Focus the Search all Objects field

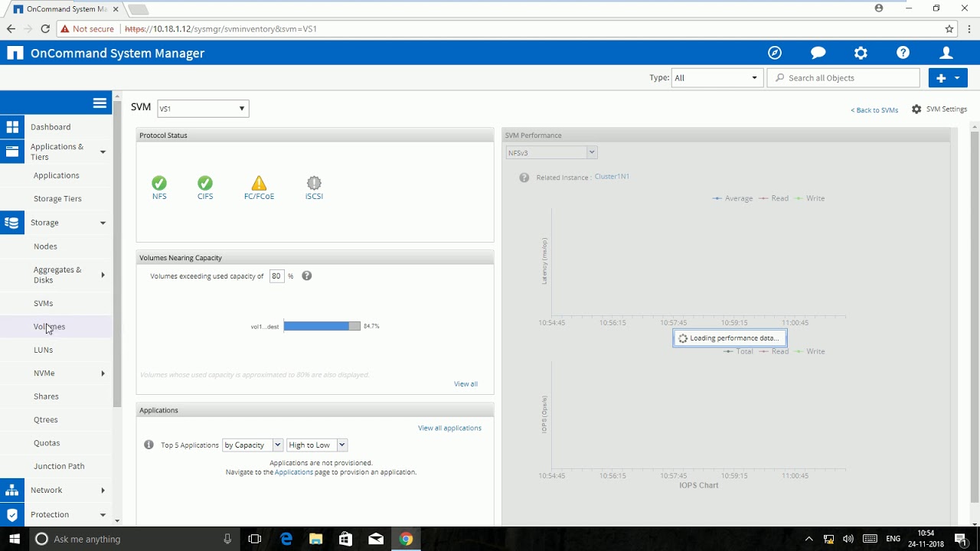(x=844, y=78)
